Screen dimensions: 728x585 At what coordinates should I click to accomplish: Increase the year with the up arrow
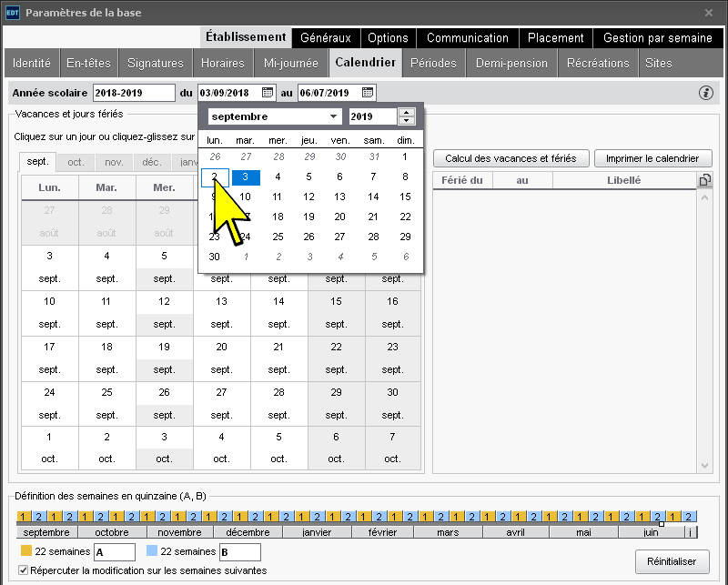(x=406, y=112)
